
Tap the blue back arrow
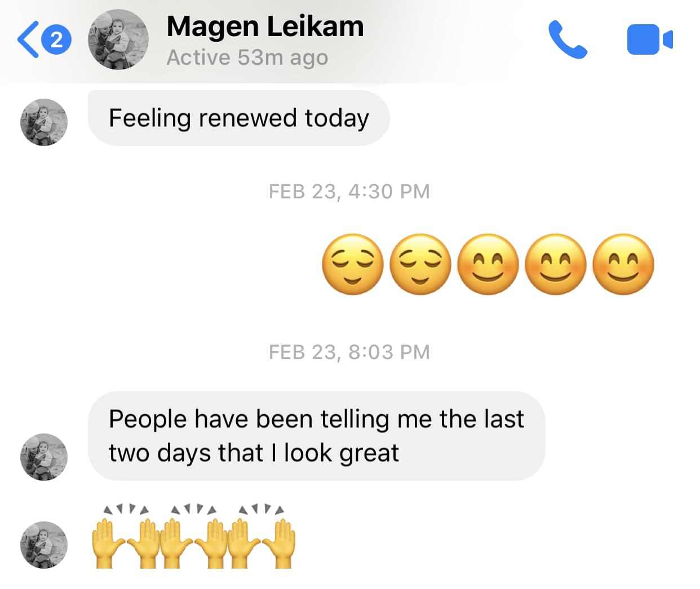[28, 39]
